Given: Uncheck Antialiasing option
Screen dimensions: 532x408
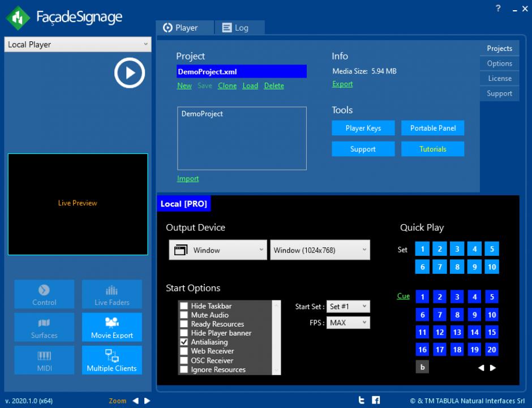Looking at the screenshot, I should (x=184, y=342).
